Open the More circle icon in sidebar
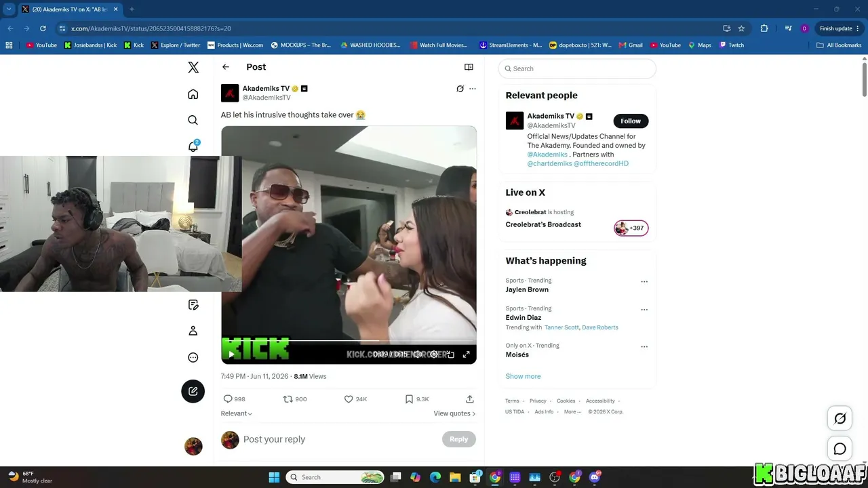 coord(193,357)
